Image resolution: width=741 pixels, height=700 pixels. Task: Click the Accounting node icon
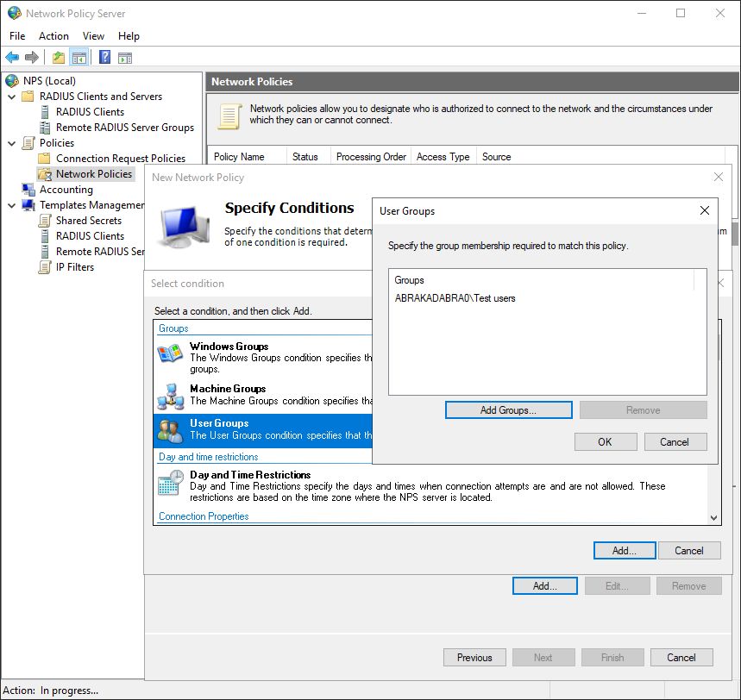[28, 190]
